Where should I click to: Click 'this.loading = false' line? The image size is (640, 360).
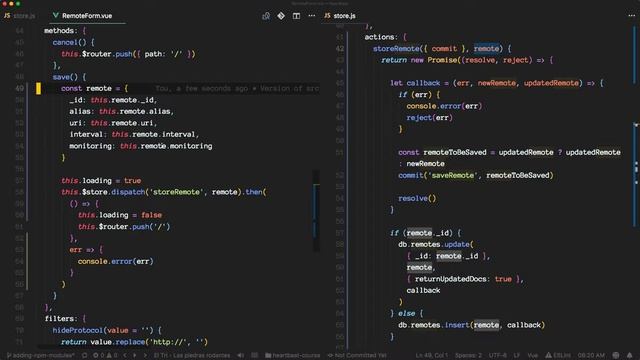pos(120,215)
